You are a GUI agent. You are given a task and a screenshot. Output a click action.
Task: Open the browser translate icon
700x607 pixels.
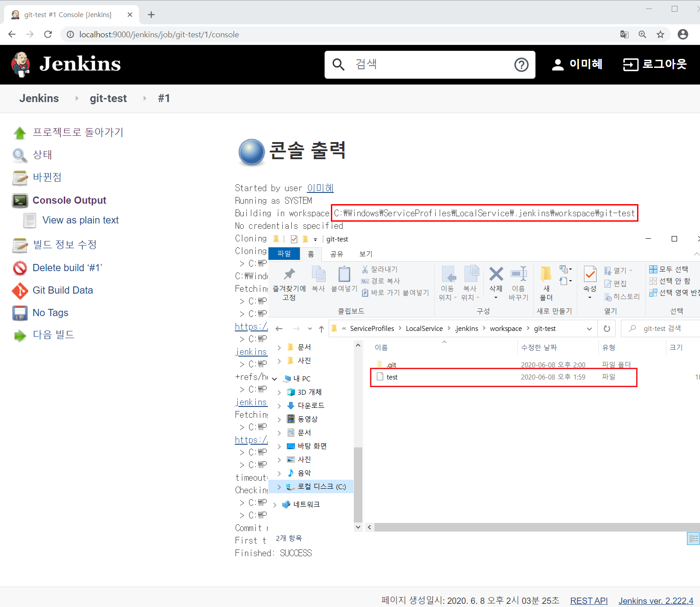tap(624, 35)
